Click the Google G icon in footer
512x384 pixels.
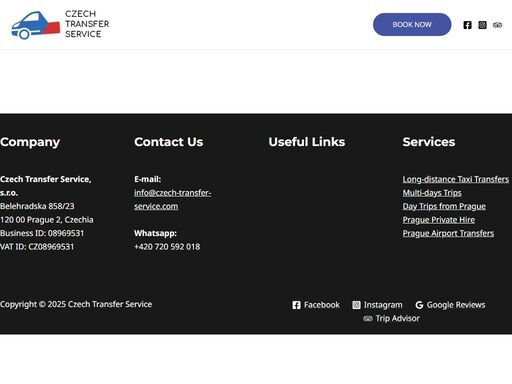tap(419, 305)
